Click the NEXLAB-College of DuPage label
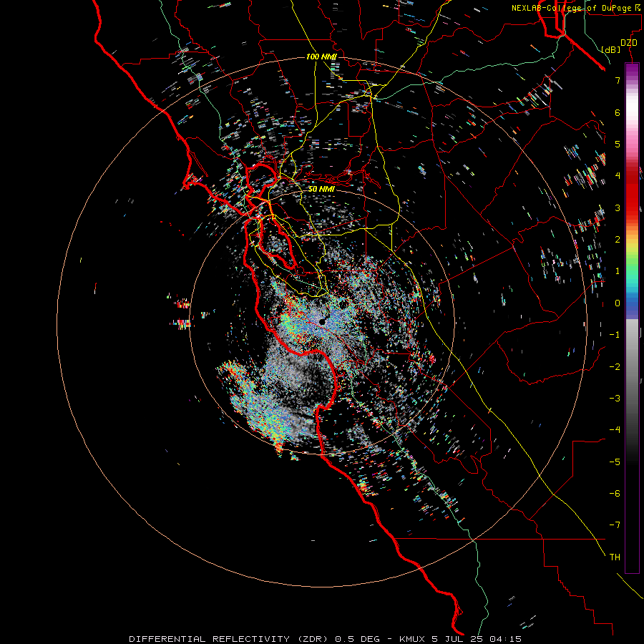This screenshot has width=644, height=644. coord(576,8)
